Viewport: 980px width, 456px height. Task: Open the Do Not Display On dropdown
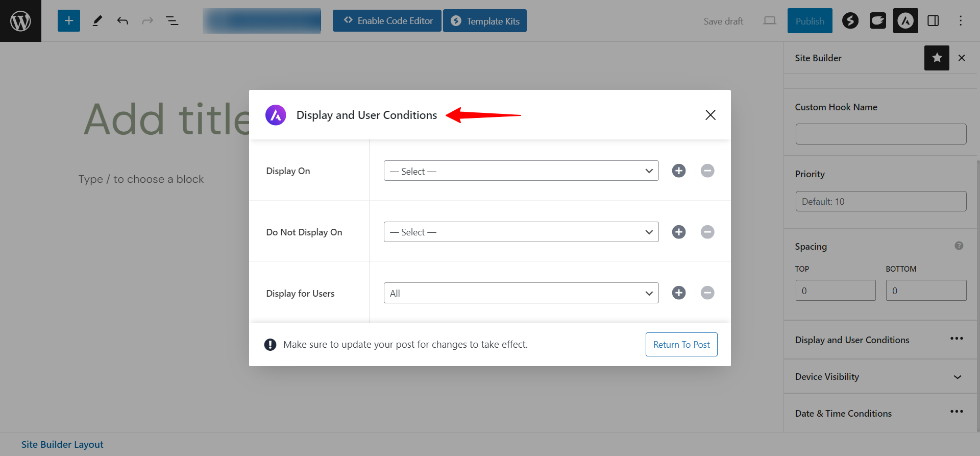(x=521, y=232)
